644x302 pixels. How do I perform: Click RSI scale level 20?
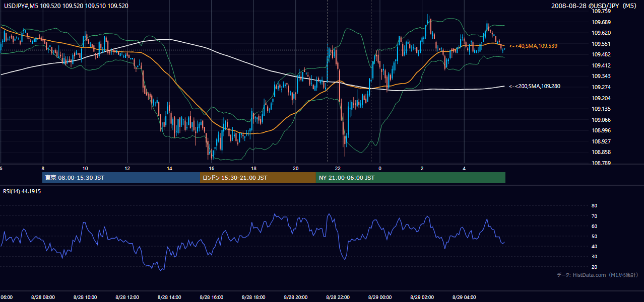click(594, 267)
